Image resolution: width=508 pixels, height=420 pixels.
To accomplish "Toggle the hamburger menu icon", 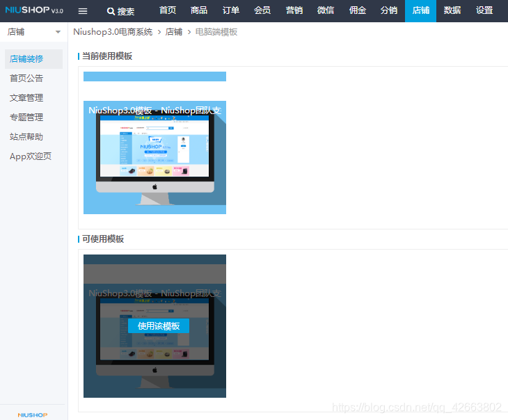I will tap(83, 11).
